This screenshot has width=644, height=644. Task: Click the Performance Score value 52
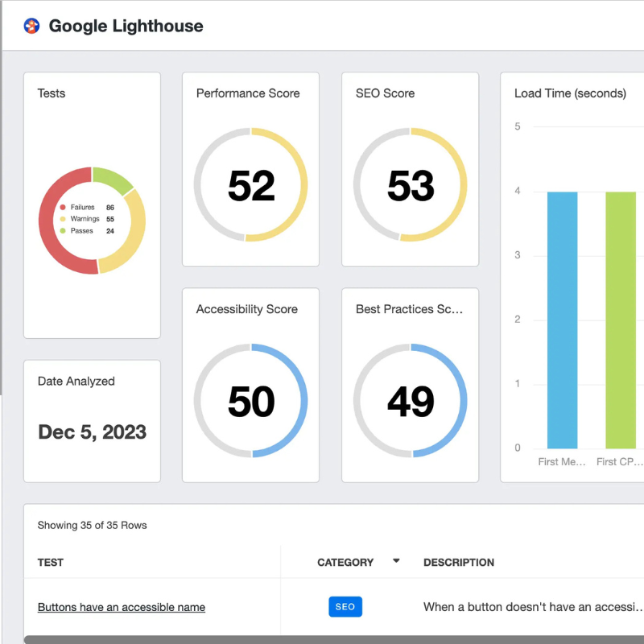coord(251,186)
